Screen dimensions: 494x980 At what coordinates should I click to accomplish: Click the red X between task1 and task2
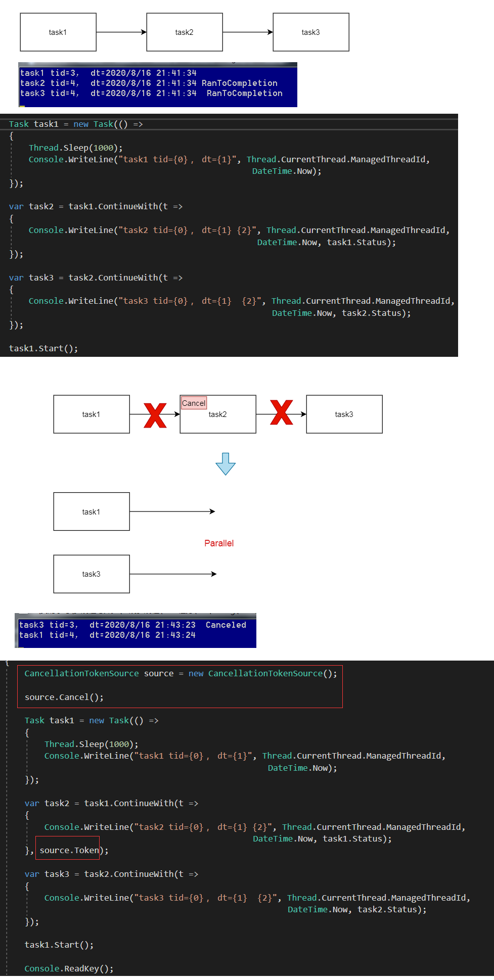click(x=155, y=415)
